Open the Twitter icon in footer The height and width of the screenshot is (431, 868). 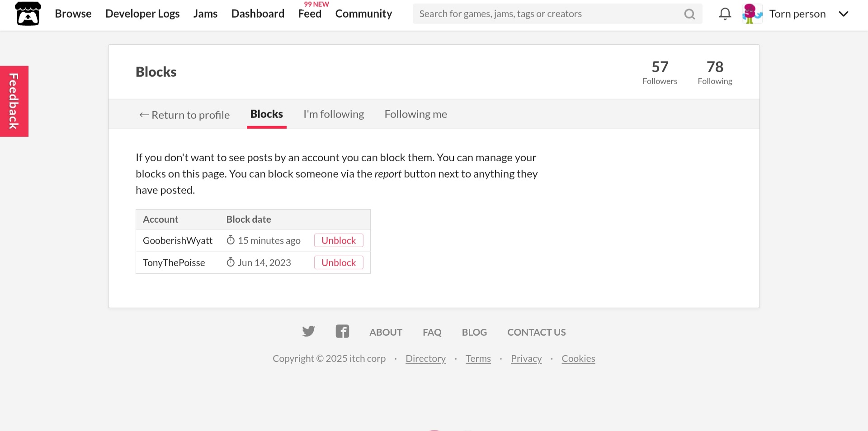308,332
